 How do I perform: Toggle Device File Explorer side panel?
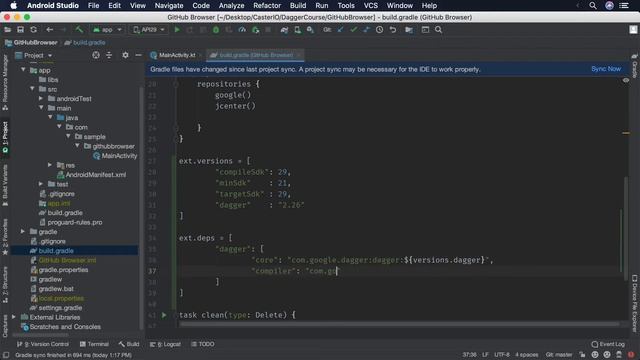pos(635,304)
